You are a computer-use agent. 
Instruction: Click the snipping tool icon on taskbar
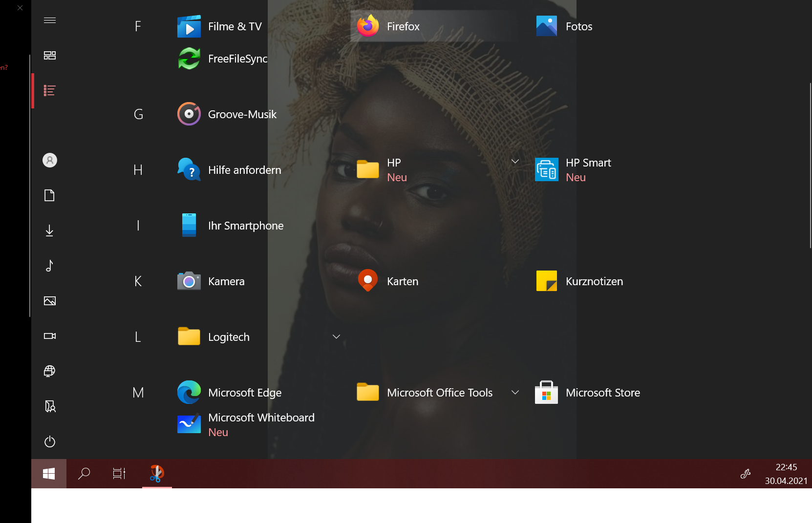pos(157,474)
